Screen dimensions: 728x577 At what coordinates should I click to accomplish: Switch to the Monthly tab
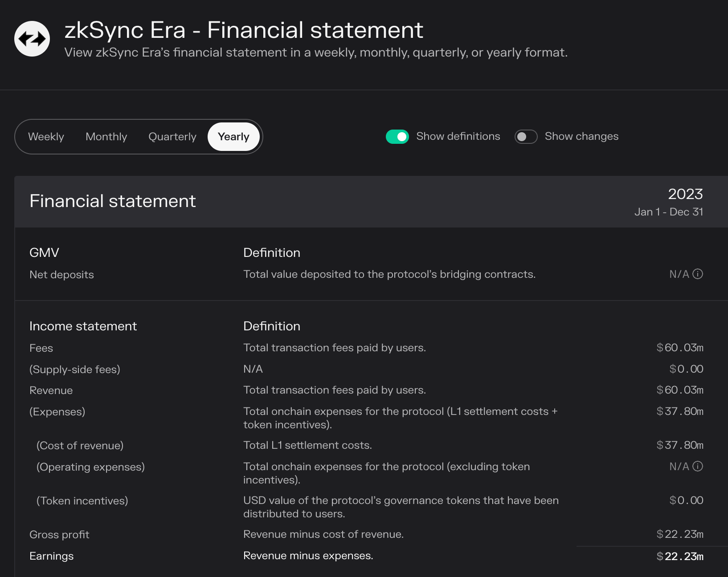[106, 137]
